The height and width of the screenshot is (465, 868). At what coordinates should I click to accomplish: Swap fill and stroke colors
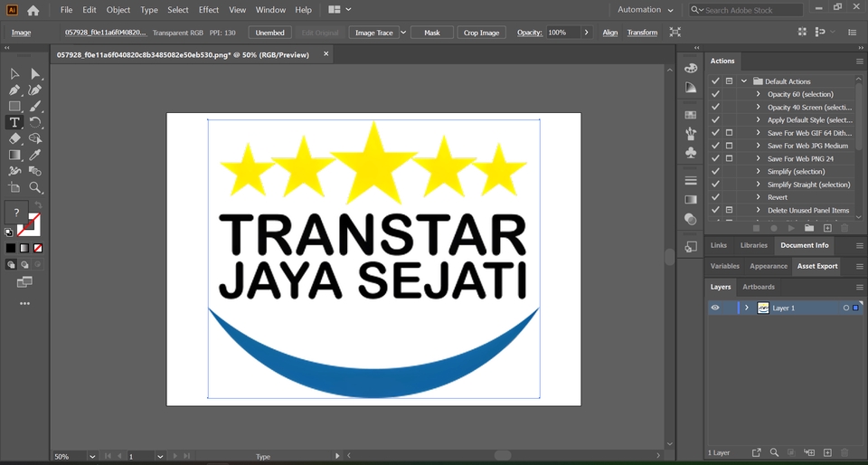(39, 204)
